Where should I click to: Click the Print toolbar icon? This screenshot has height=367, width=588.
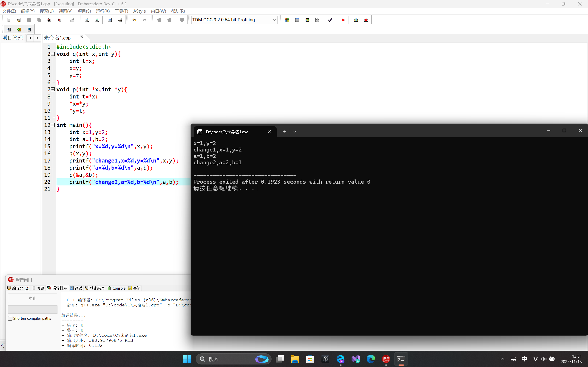tap(72, 20)
